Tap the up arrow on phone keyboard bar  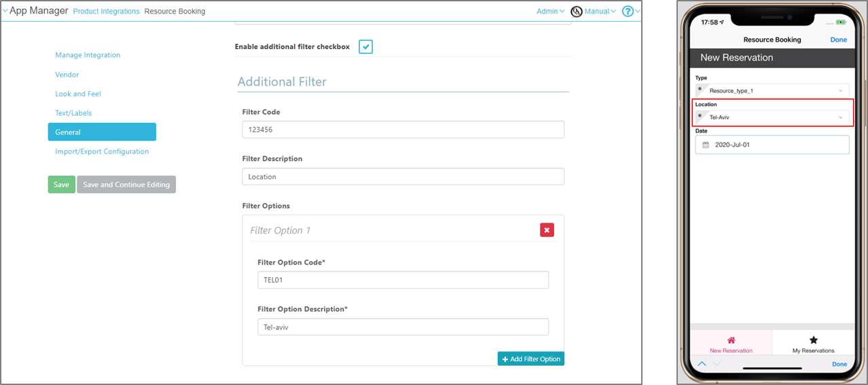(702, 364)
